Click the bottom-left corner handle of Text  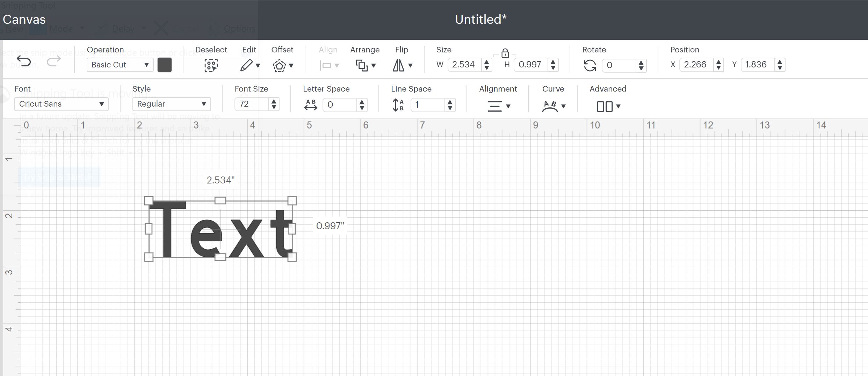pos(149,257)
